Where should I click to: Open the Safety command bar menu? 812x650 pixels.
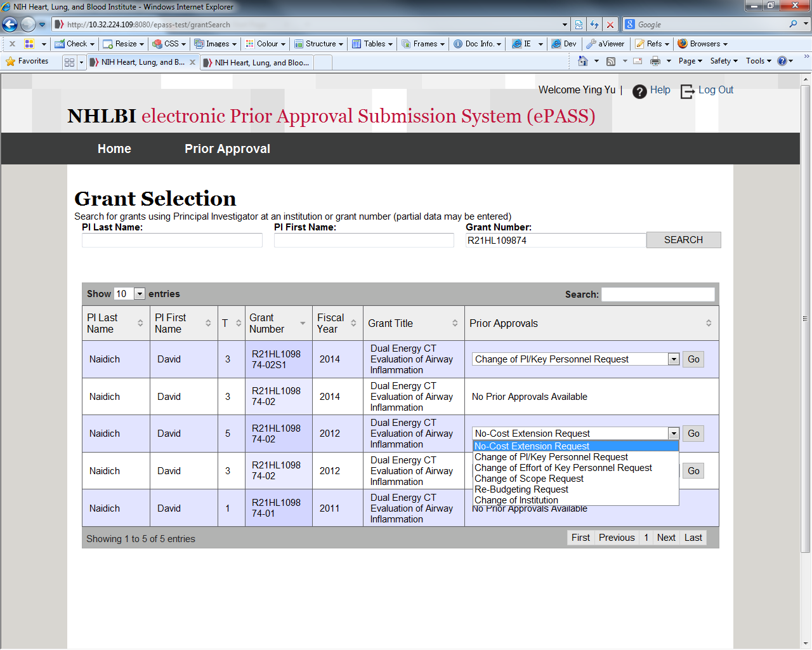(724, 61)
